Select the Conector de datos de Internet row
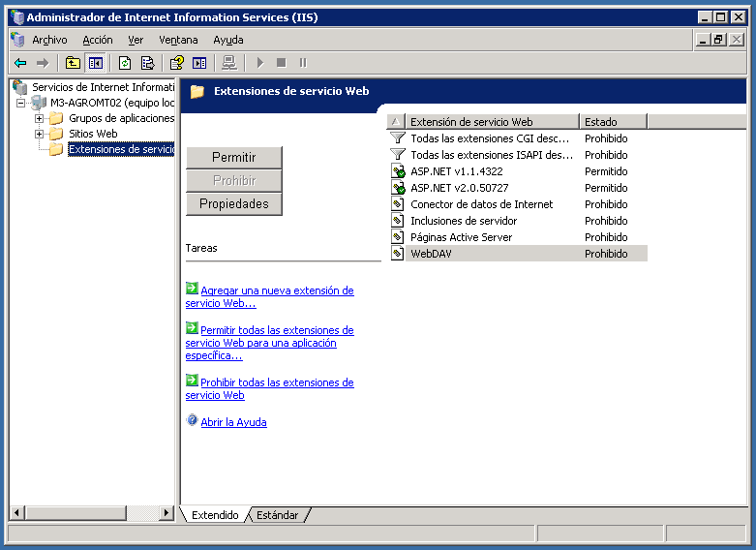 [518, 204]
